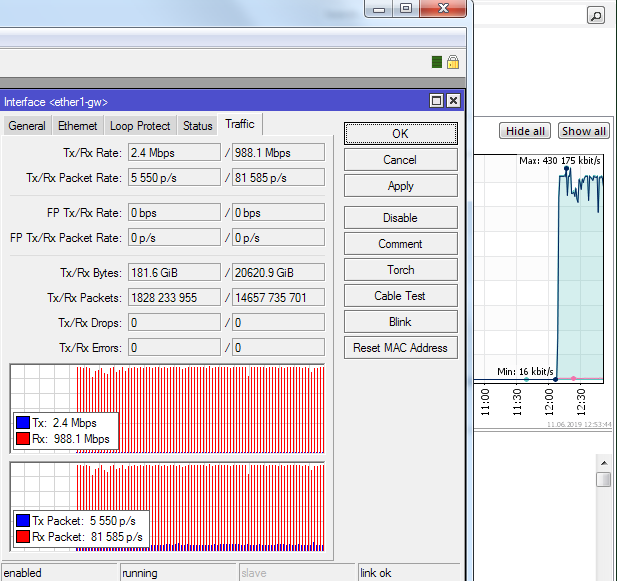Click the kbit/s line chart in the graph window
Screen dimensions: 617x581
point(538,268)
